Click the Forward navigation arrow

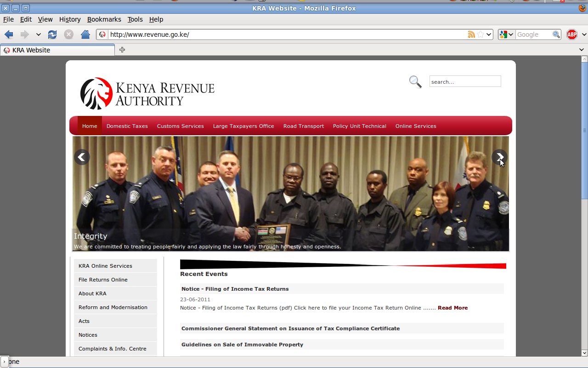(24, 34)
